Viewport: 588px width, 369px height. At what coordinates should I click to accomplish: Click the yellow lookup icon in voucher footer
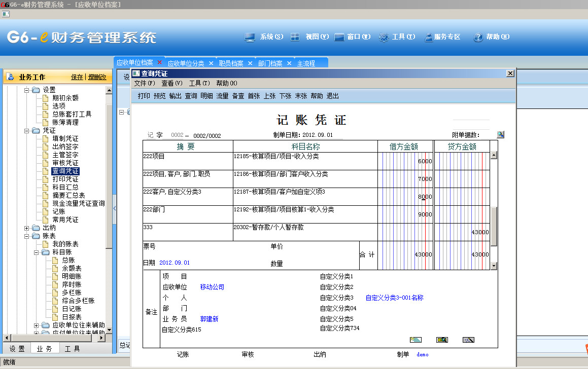(442, 340)
